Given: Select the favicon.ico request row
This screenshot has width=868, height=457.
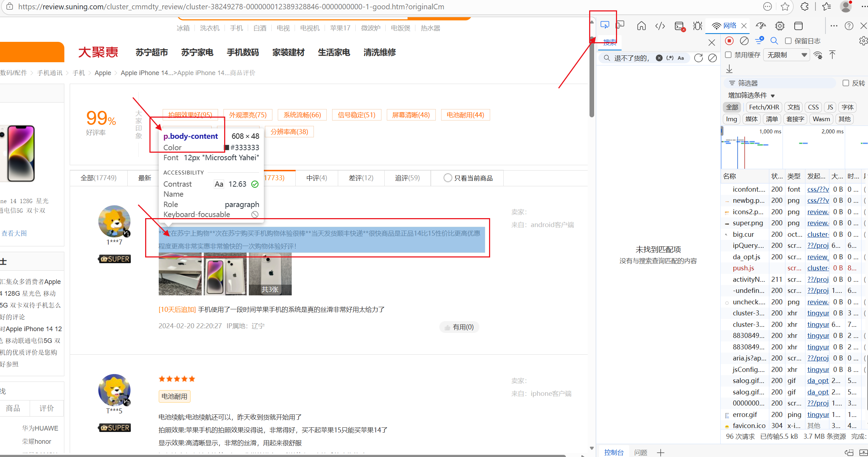Looking at the screenshot, I should [x=794, y=426].
